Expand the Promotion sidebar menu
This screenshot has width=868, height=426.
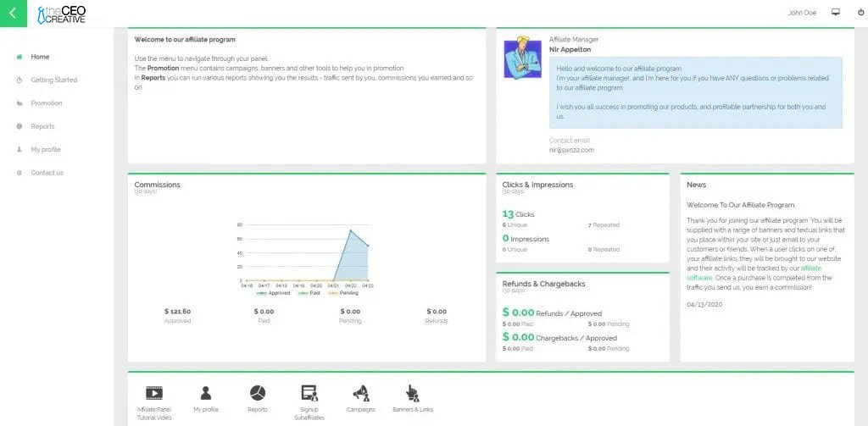tap(47, 103)
